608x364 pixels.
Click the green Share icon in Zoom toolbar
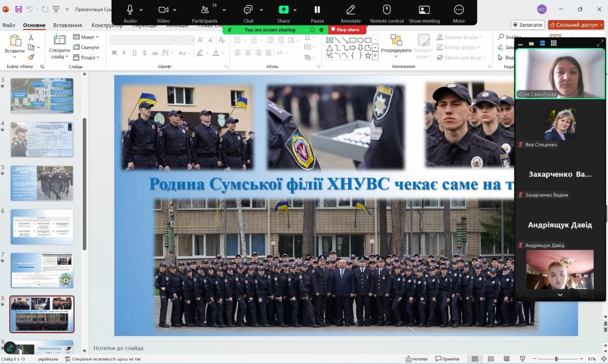[284, 10]
